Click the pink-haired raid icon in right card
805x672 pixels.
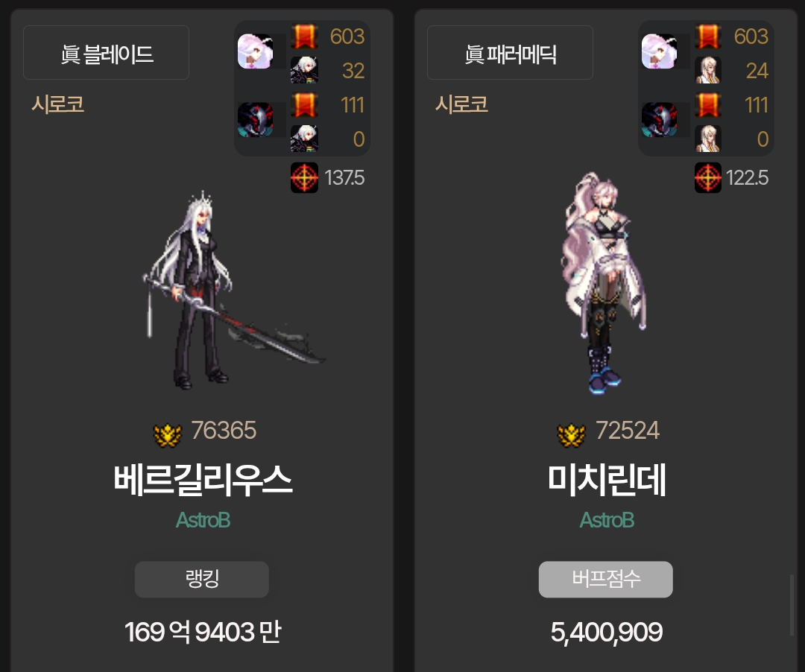[x=659, y=51]
